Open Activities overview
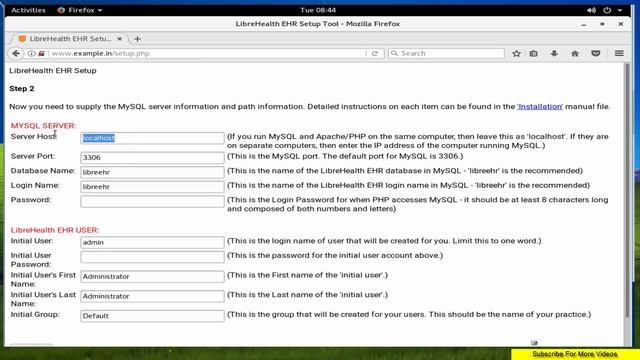Viewport: 640px width, 360px height. pos(28,10)
